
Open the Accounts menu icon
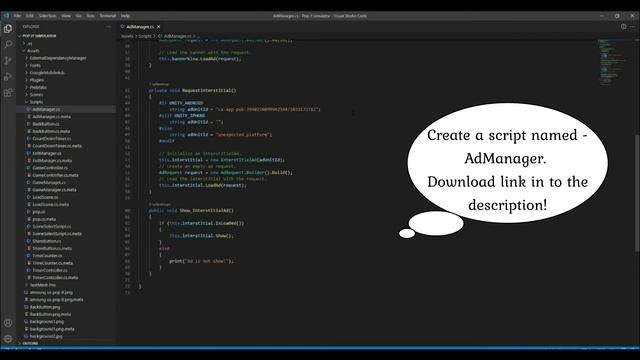tap(8, 323)
